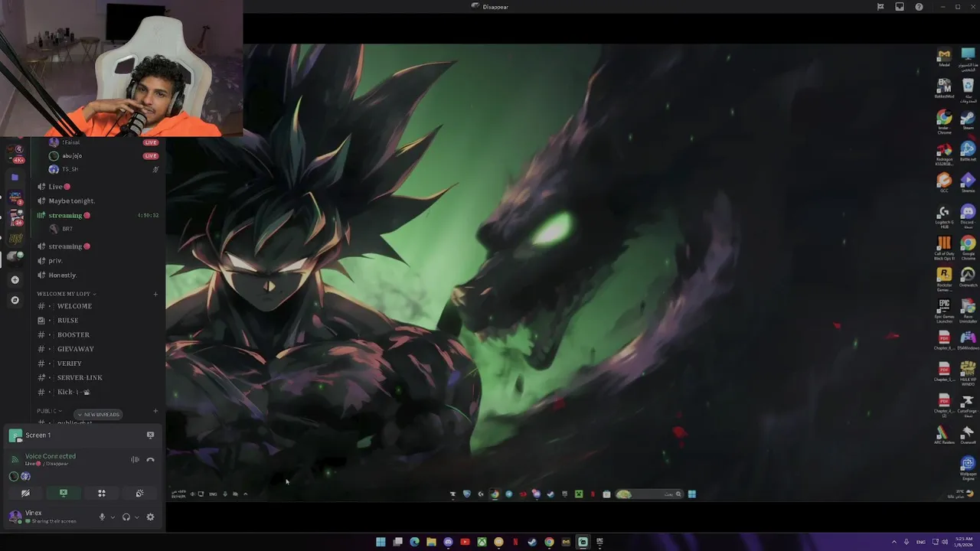
Task: Select Rockstar Games shortcut in stream
Action: point(944,279)
